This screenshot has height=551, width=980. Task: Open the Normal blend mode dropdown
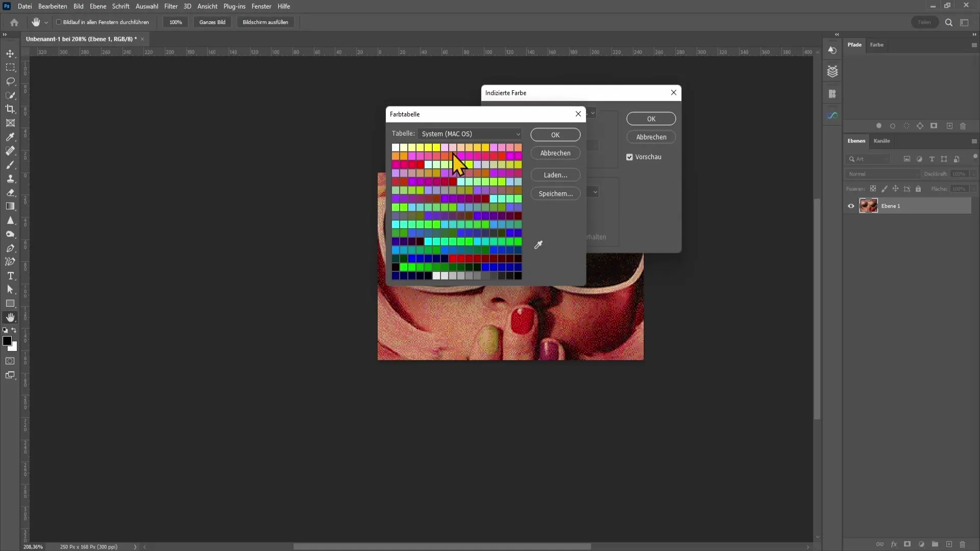point(883,174)
